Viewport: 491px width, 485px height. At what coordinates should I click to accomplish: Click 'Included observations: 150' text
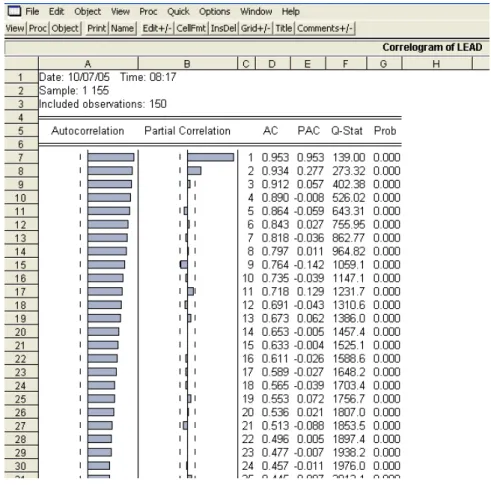(x=103, y=104)
